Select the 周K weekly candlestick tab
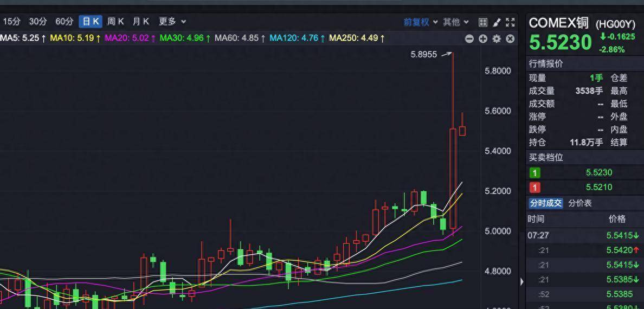The image size is (644, 309). coord(115,21)
